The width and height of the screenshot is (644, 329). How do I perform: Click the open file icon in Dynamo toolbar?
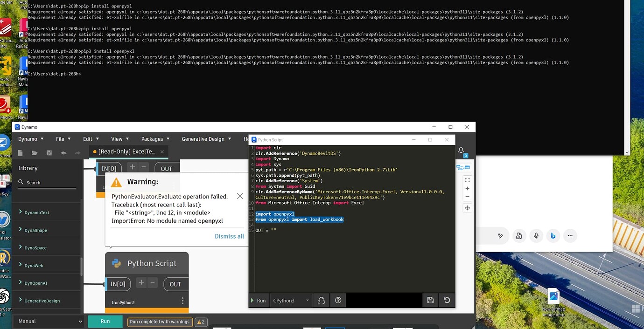click(34, 152)
